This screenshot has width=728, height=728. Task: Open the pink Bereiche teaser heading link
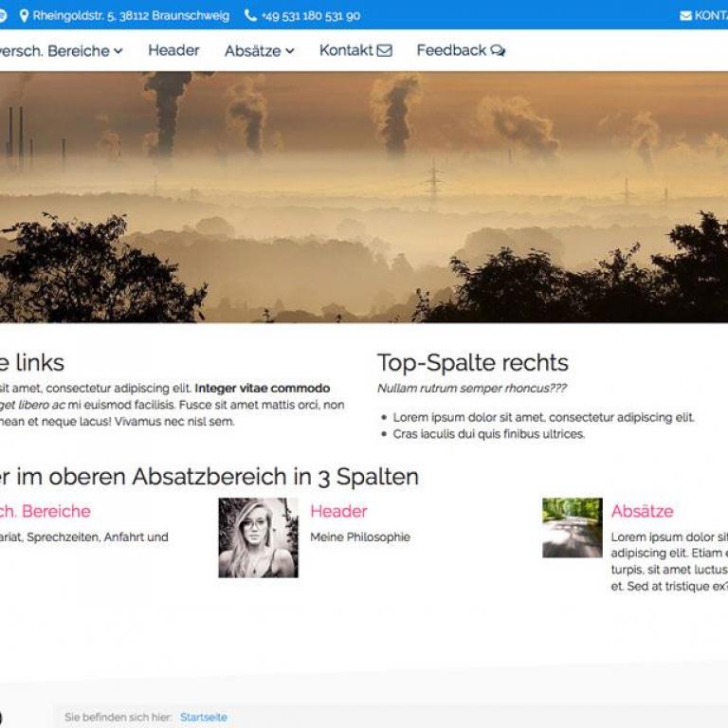45,512
